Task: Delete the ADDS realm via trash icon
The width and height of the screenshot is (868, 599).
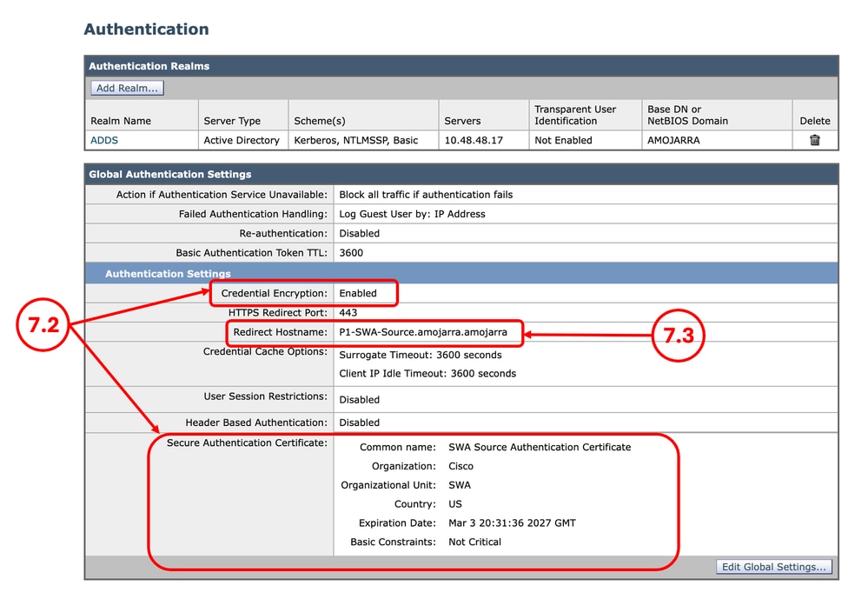Action: click(815, 140)
